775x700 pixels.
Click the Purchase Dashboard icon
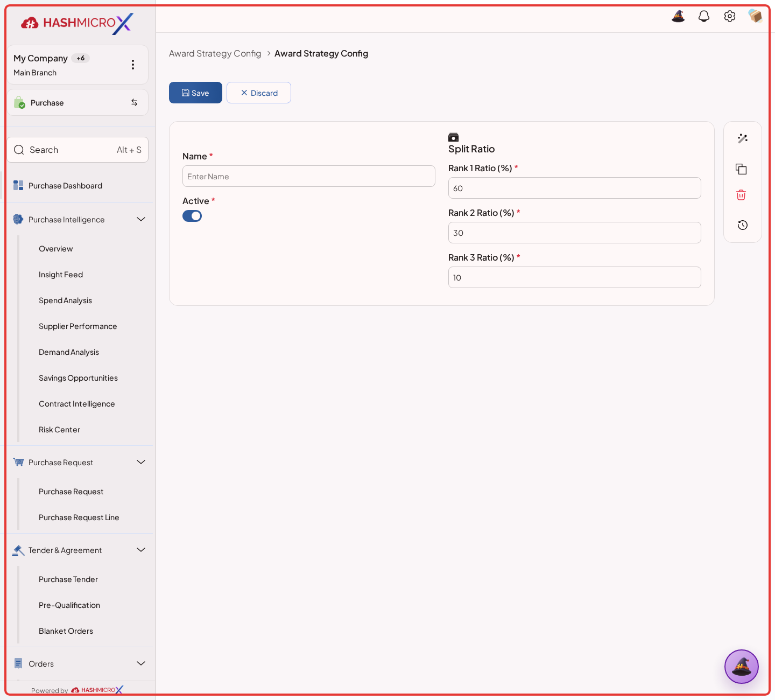coord(18,186)
